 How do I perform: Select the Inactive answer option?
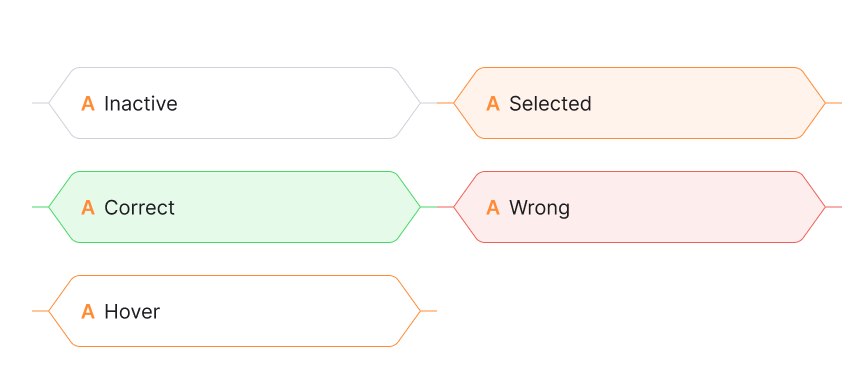tap(234, 103)
